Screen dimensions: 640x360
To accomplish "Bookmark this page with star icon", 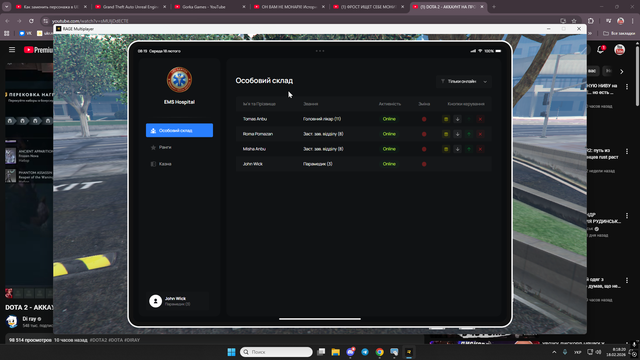I will (574, 21).
